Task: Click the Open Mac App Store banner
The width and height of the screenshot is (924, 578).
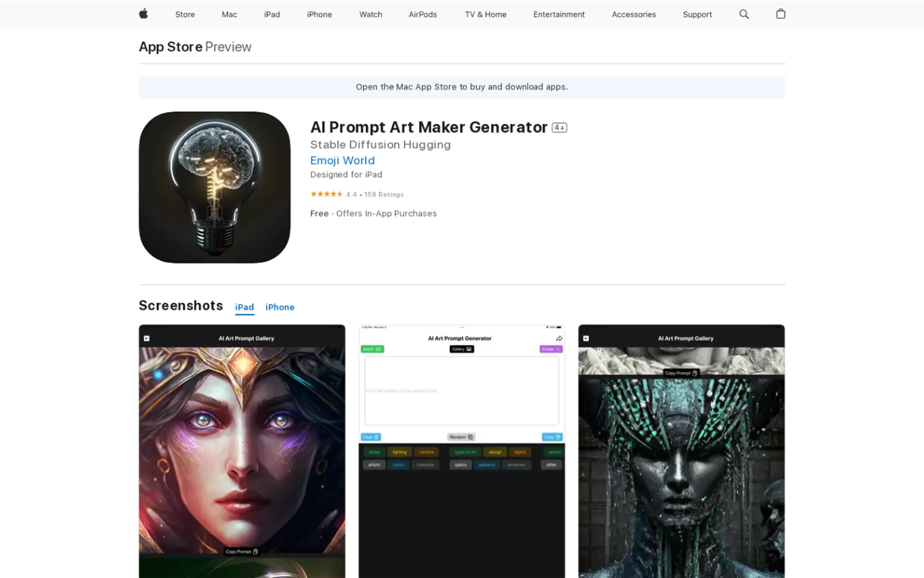Action: click(461, 87)
